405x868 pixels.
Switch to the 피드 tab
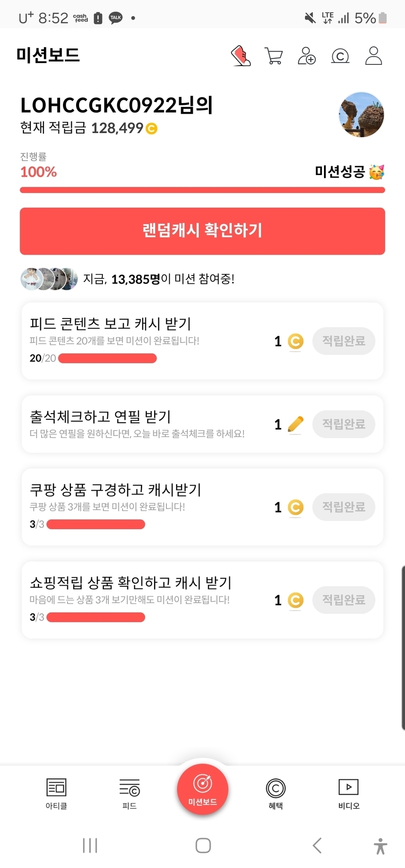[x=129, y=793]
